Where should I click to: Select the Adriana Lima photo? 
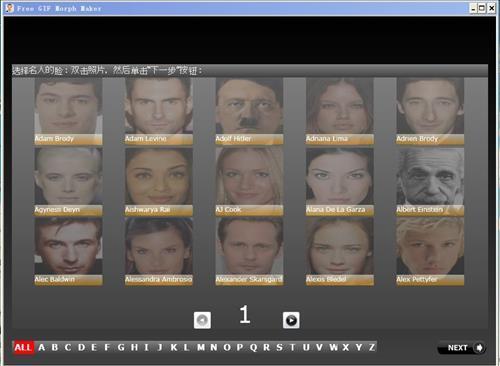click(x=340, y=112)
